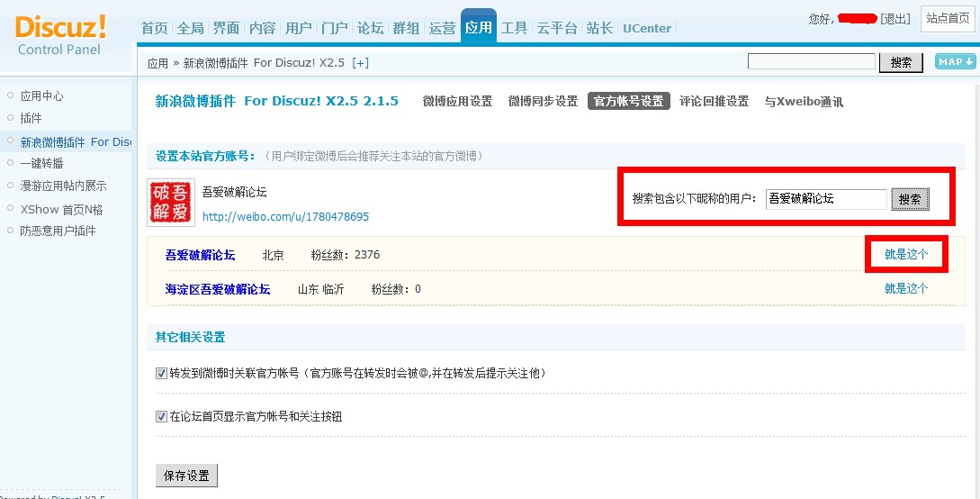This screenshot has width=980, height=499.
Task: Toggle 在论坛首页显示官方帐号和关注按钮 checkbox
Action: 161,416
